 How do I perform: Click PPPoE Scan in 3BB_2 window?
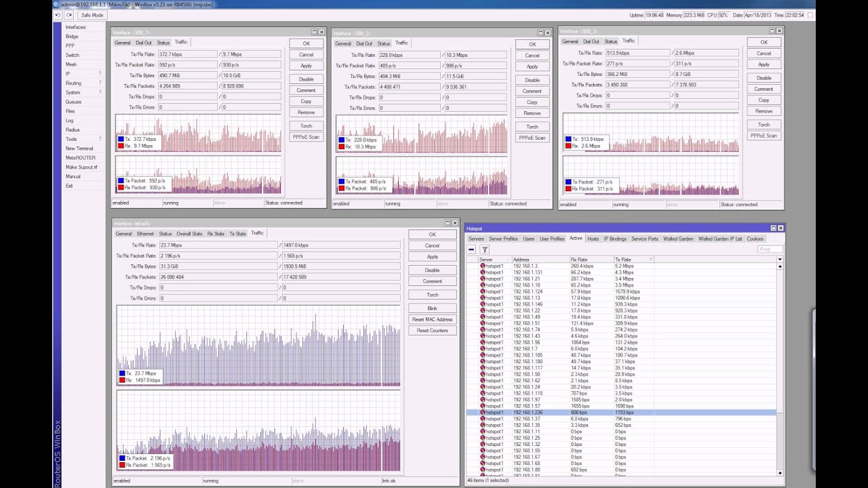click(x=532, y=138)
